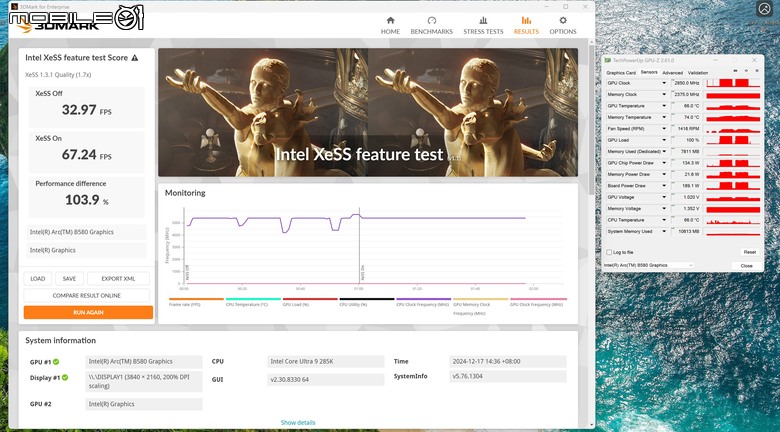Click the orange RUN AGAIN button

[88, 313]
